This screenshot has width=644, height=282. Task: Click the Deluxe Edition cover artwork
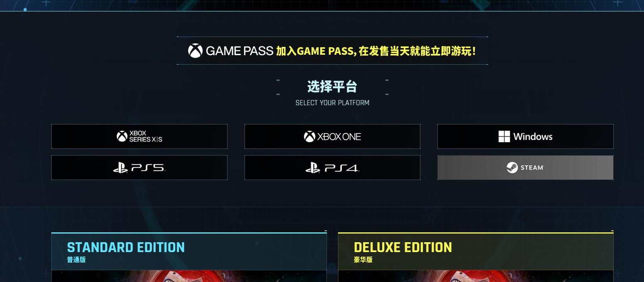476,276
